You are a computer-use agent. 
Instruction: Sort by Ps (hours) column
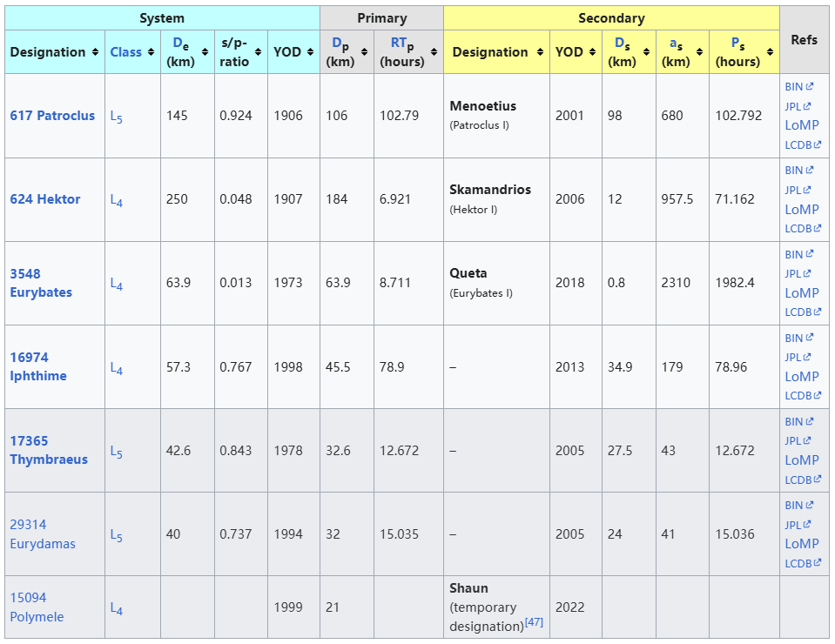769,52
